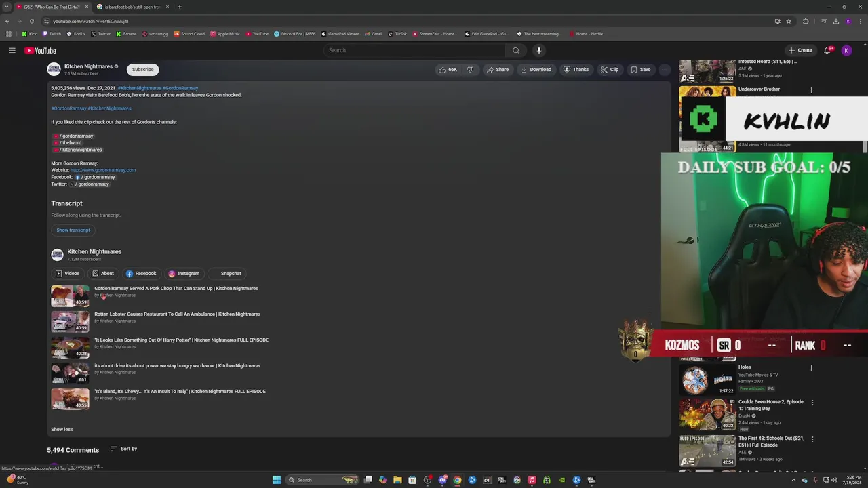Open Rotten Lobster video thumbnail

click(70, 322)
